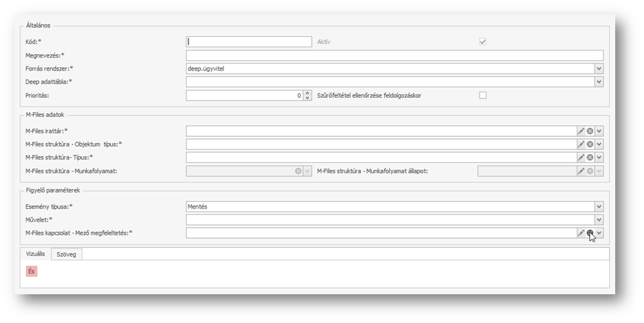This screenshot has width=644, height=323.
Task: Click edit pencil for Objektum típus field
Action: [x=580, y=144]
